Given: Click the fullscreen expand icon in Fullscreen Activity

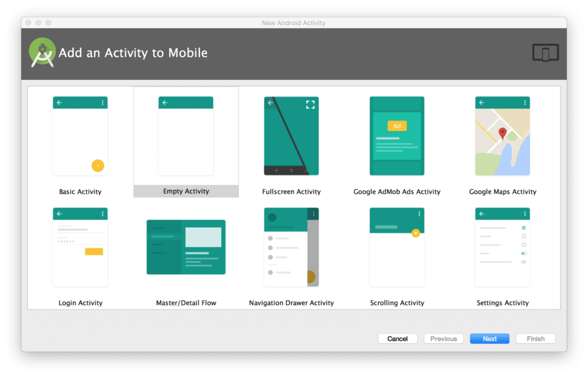Looking at the screenshot, I should [310, 104].
